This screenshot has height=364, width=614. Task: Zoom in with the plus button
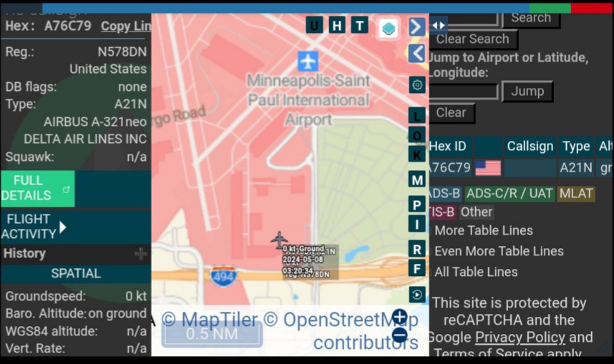pyautogui.click(x=400, y=317)
